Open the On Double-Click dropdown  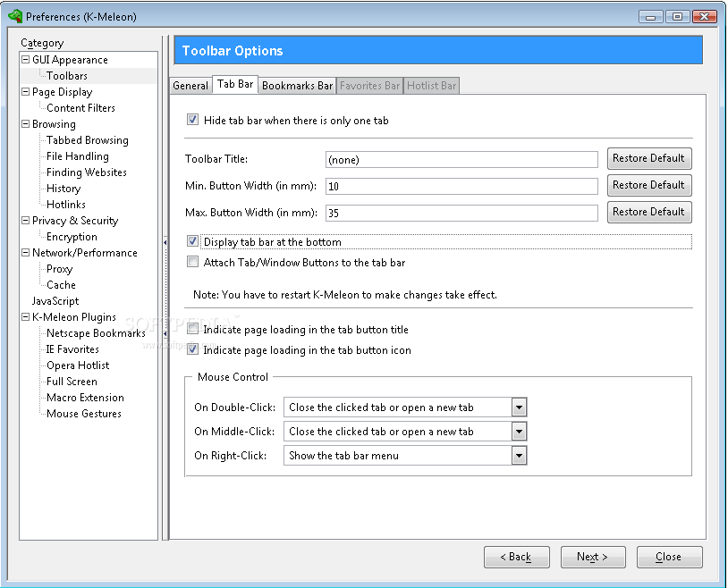pyautogui.click(x=519, y=407)
